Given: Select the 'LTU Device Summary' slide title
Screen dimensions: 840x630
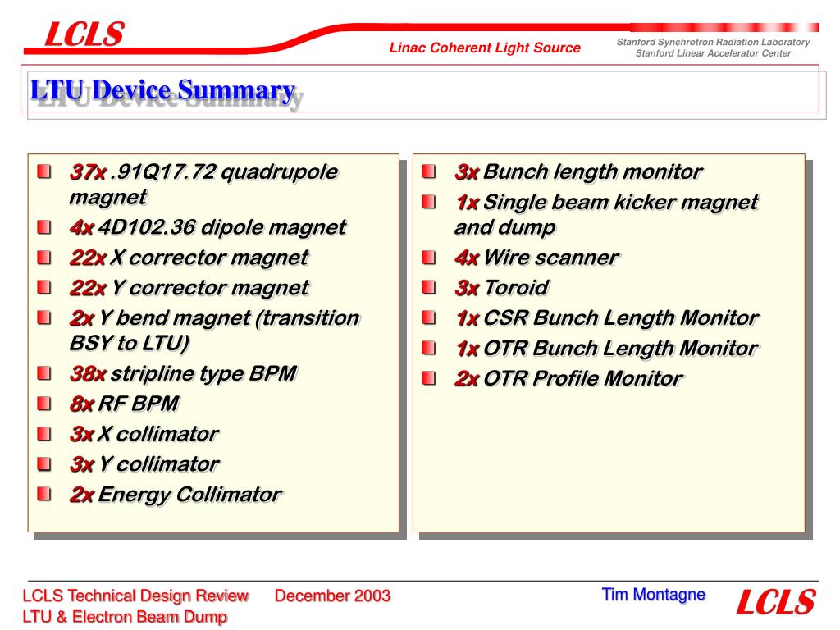Looking at the screenshot, I should (x=162, y=90).
